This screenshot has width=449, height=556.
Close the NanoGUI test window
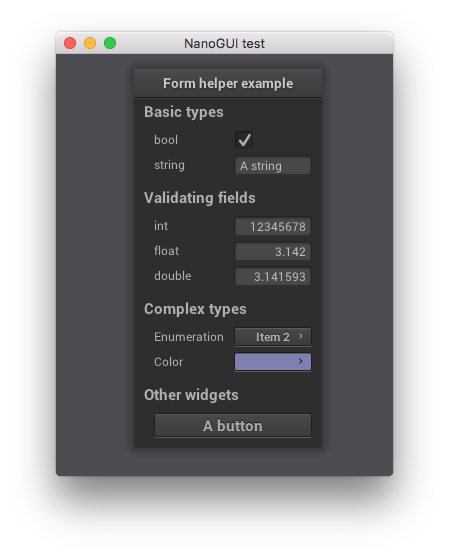(x=70, y=43)
